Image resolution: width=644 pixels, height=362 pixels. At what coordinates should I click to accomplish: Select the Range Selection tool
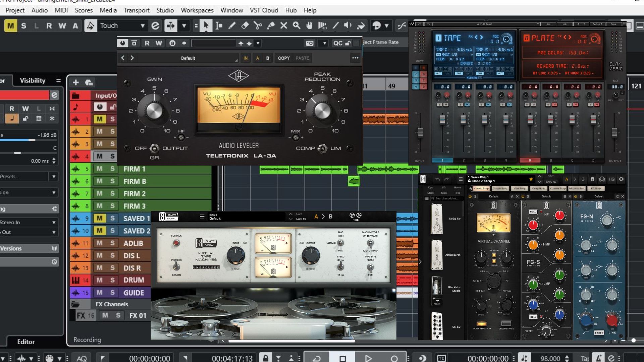[219, 25]
